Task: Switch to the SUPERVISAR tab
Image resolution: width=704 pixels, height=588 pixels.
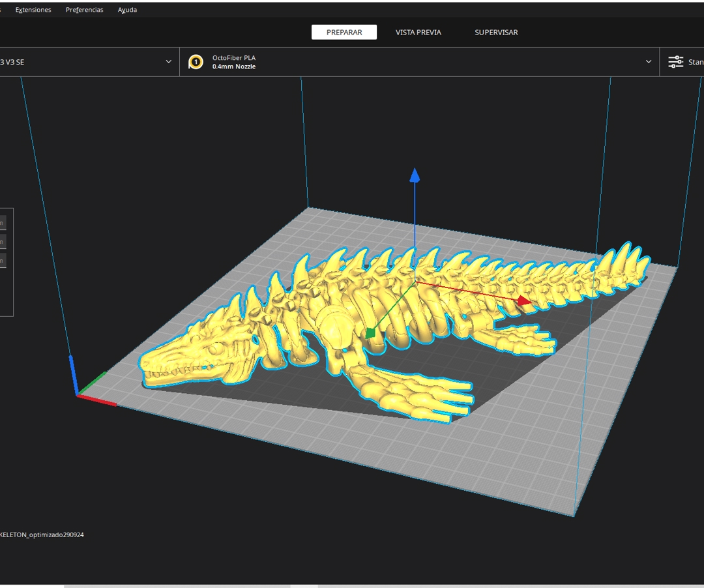Action: pyautogui.click(x=496, y=32)
